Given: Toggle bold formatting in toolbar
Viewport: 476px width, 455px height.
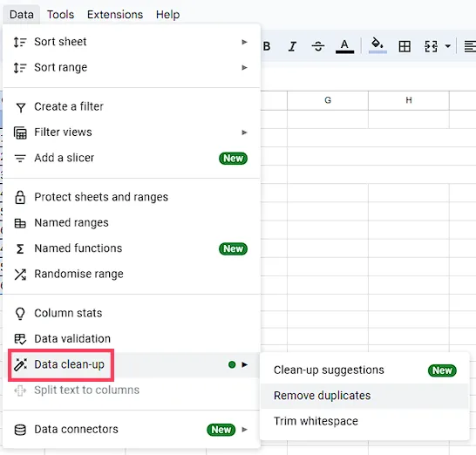Looking at the screenshot, I should (x=267, y=46).
